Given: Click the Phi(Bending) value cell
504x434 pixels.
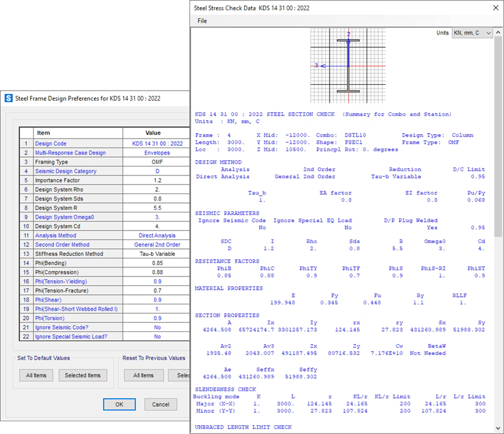Looking at the screenshot, I should 157,263.
